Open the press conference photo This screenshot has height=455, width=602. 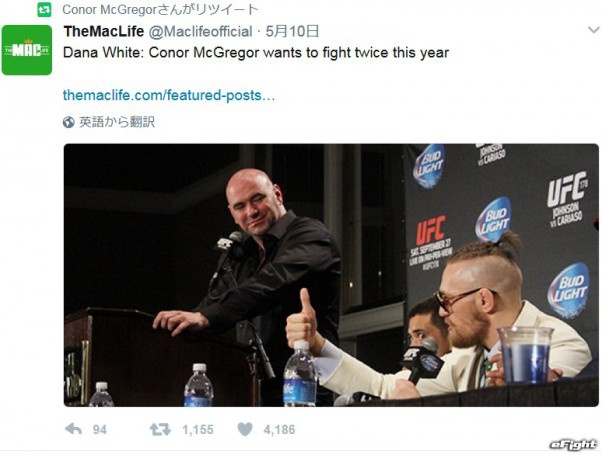(331, 275)
